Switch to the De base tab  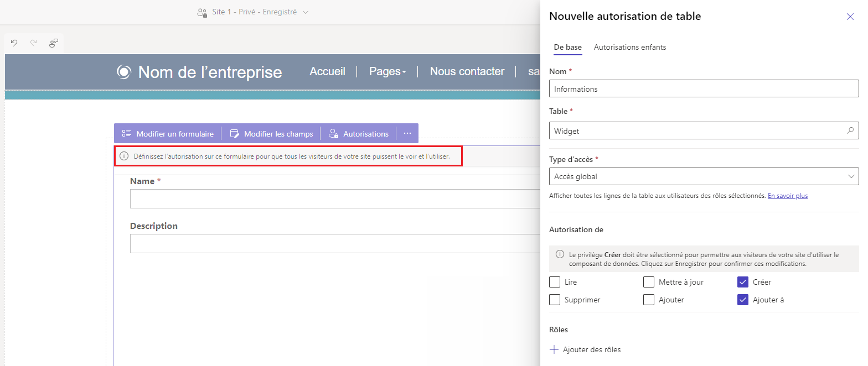click(x=567, y=47)
